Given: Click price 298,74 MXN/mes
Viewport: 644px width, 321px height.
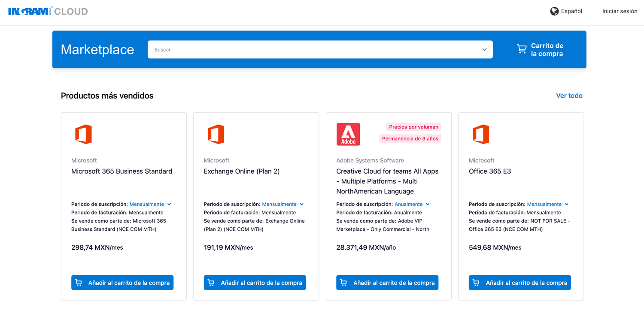Looking at the screenshot, I should point(97,248).
